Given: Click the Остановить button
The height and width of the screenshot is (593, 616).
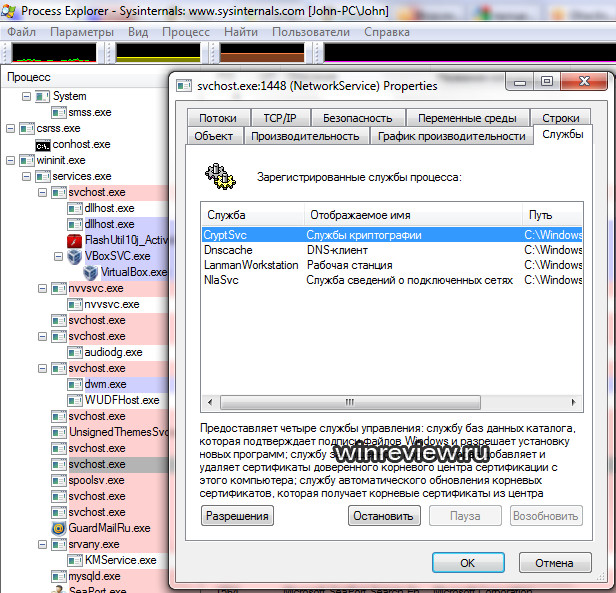Looking at the screenshot, I should click(384, 516).
